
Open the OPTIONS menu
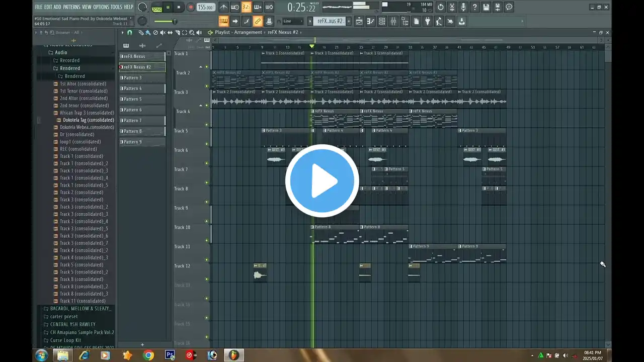pyautogui.click(x=101, y=7)
